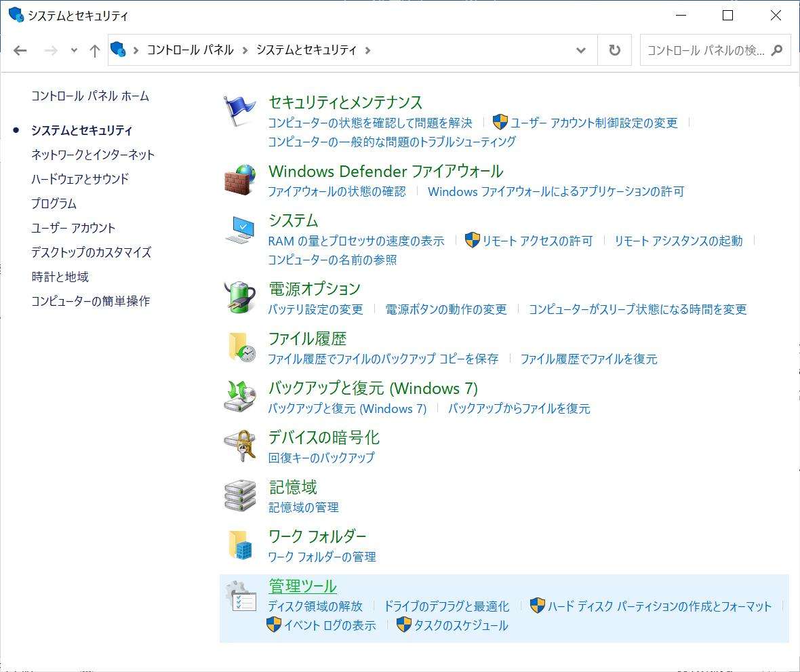Open 管理ツール heading link
Screen dimensions: 800x672
[302, 586]
